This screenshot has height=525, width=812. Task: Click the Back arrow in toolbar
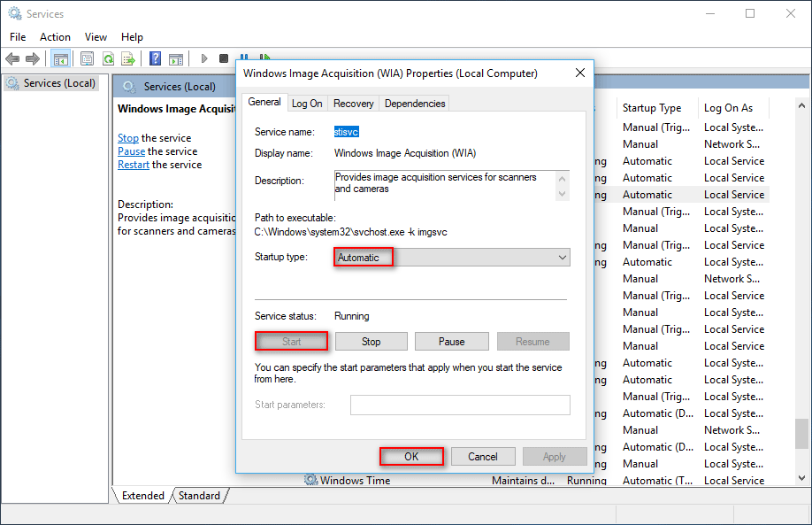pos(12,58)
